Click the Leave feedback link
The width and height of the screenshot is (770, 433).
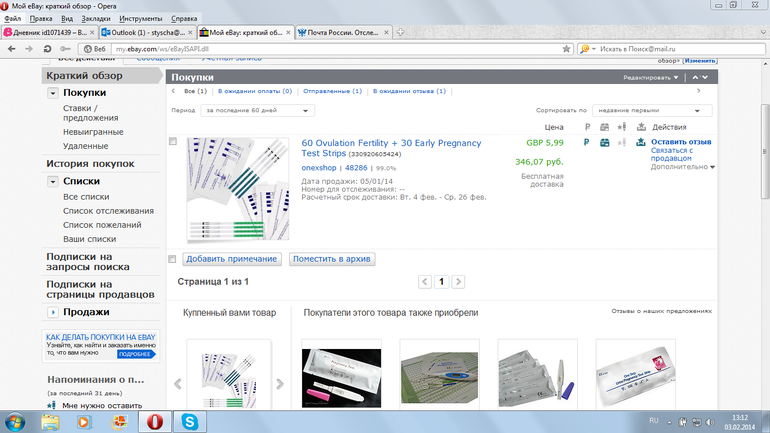coord(680,142)
